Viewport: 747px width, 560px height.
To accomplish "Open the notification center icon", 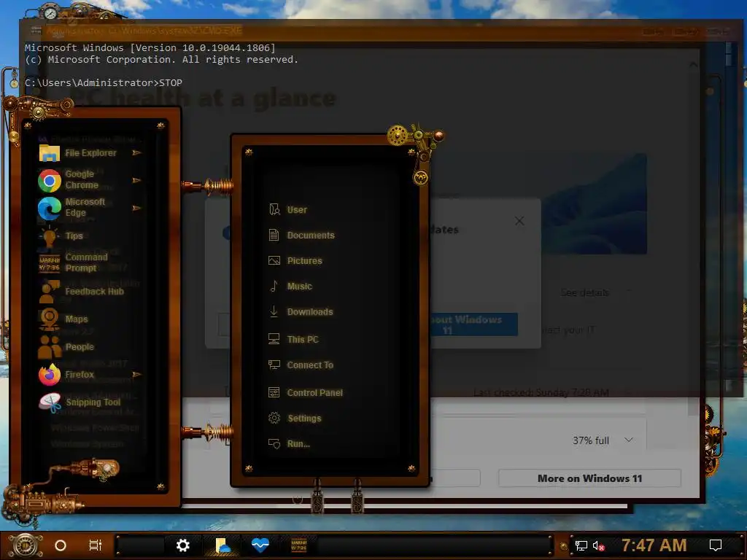I will (716, 545).
